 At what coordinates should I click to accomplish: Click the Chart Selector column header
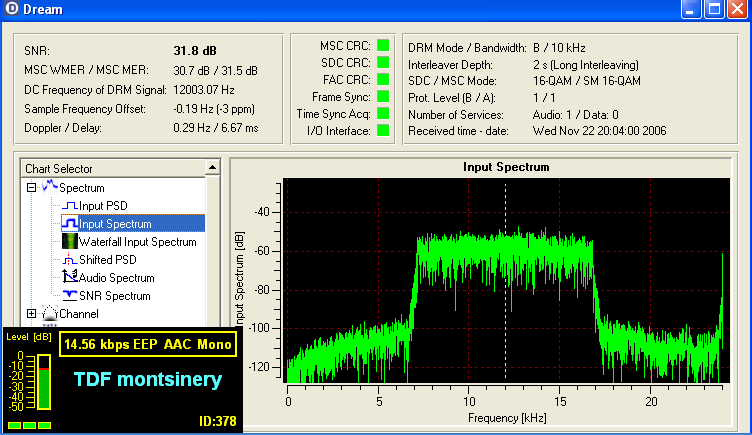pos(113,168)
